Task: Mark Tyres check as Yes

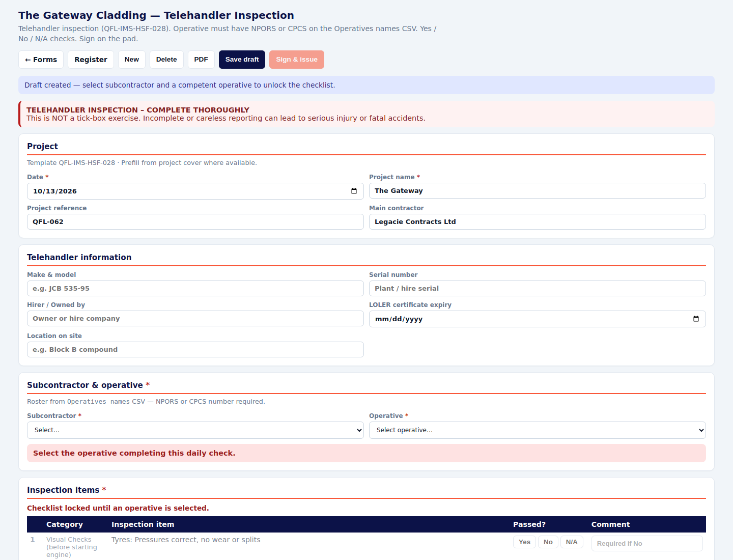Action: pos(524,542)
